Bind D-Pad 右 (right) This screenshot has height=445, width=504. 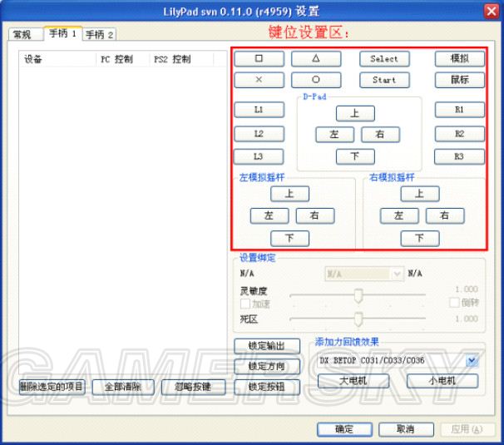pyautogui.click(x=381, y=135)
